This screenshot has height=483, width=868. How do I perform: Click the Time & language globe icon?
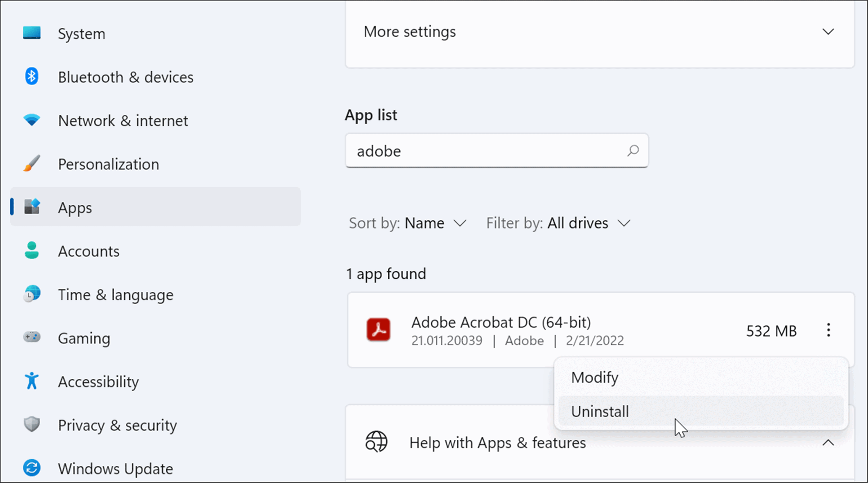31,294
